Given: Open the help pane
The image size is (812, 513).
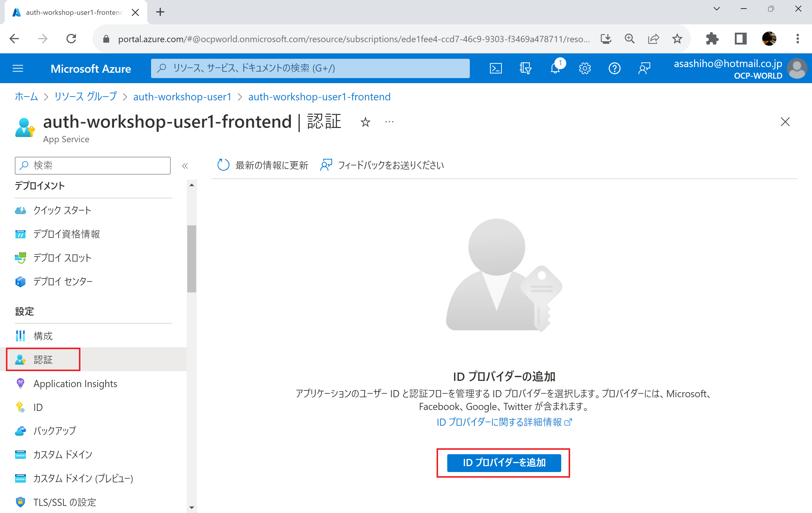Looking at the screenshot, I should coord(614,68).
